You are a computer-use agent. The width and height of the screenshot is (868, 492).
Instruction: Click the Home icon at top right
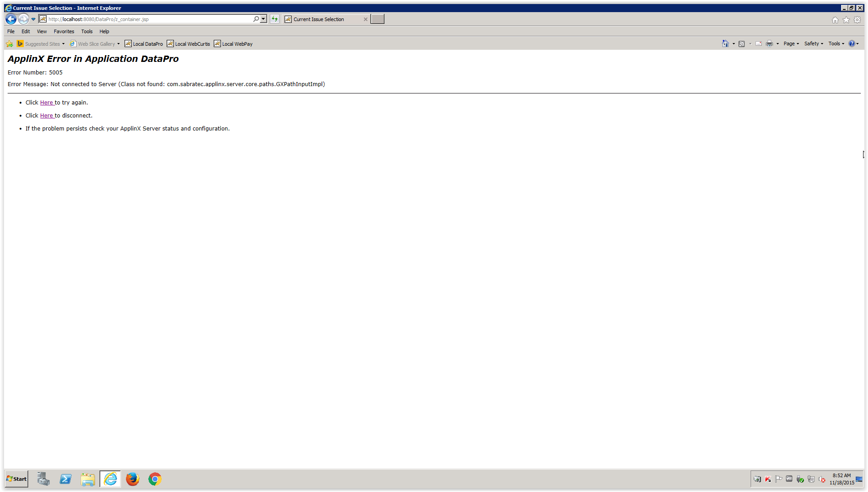point(835,20)
